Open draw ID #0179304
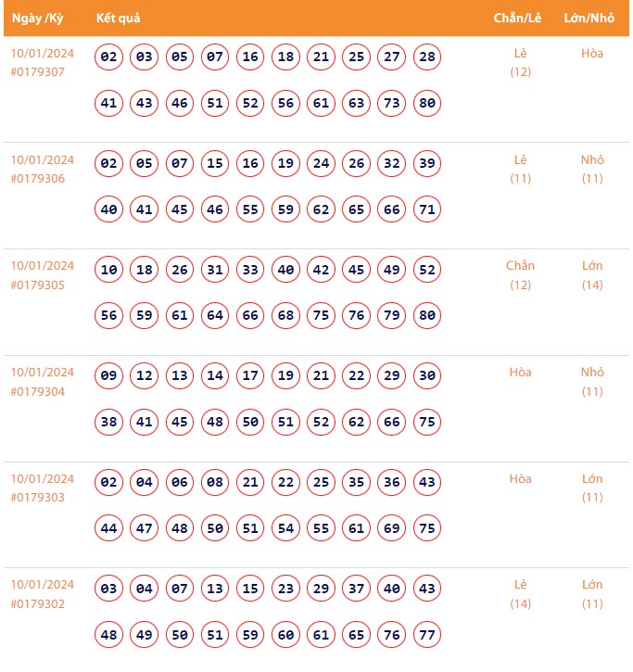The width and height of the screenshot is (633, 672). point(38,391)
